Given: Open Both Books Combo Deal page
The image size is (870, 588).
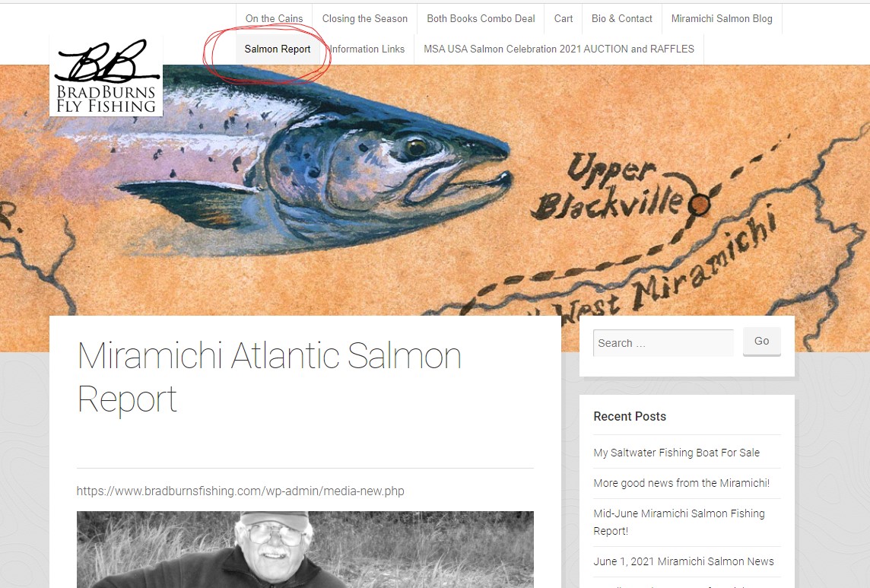Looking at the screenshot, I should point(481,18).
